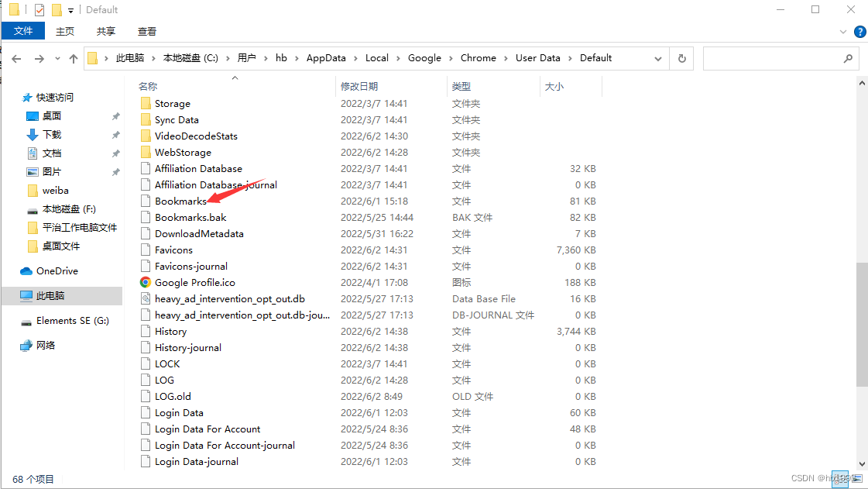
Task: Select the DownloadMetadata file
Action: tap(199, 234)
